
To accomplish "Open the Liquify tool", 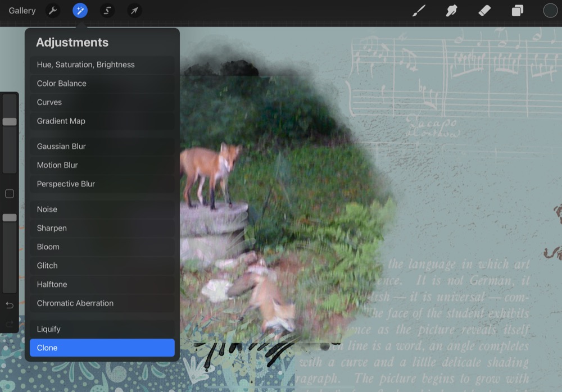I will click(x=102, y=329).
